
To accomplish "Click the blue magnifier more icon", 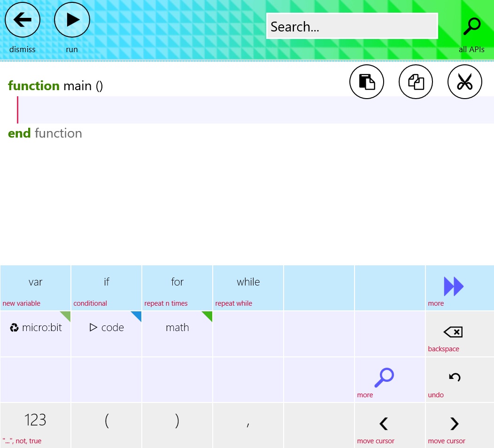I will pos(384,377).
